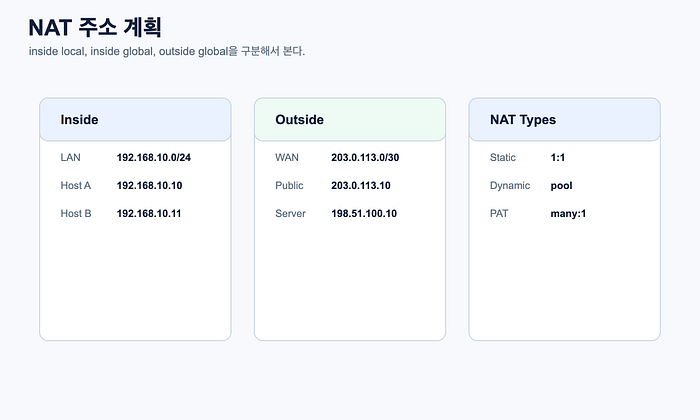Image resolution: width=700 pixels, height=420 pixels.
Task: Click the Public address 203.0.113.10
Action: tap(361, 186)
